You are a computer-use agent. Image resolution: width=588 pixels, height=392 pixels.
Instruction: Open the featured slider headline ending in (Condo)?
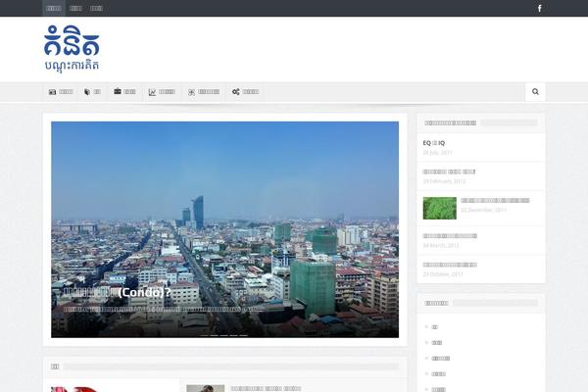(x=117, y=292)
